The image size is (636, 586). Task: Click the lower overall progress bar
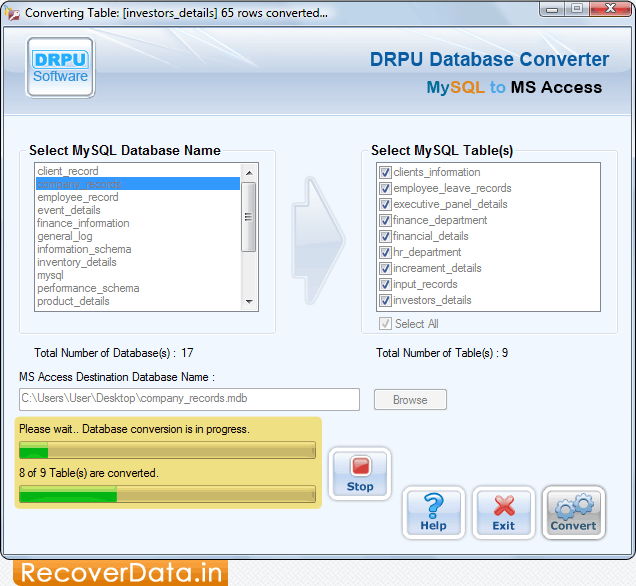click(168, 494)
